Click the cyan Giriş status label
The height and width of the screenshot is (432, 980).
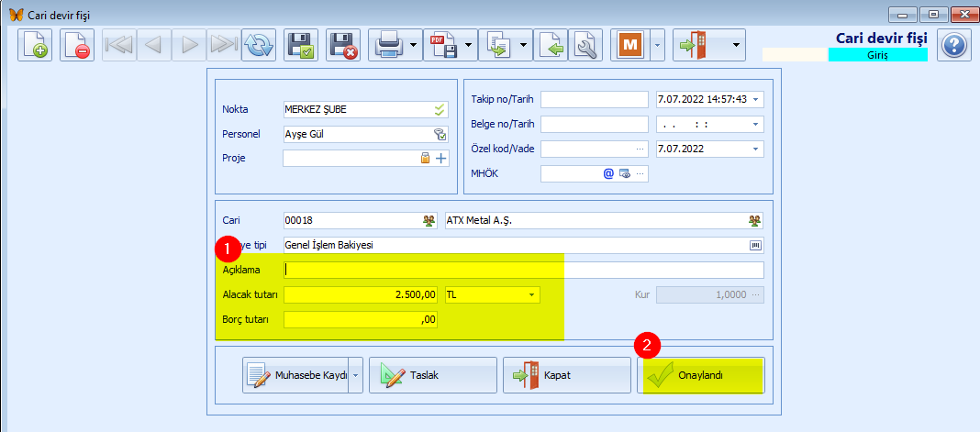click(877, 55)
